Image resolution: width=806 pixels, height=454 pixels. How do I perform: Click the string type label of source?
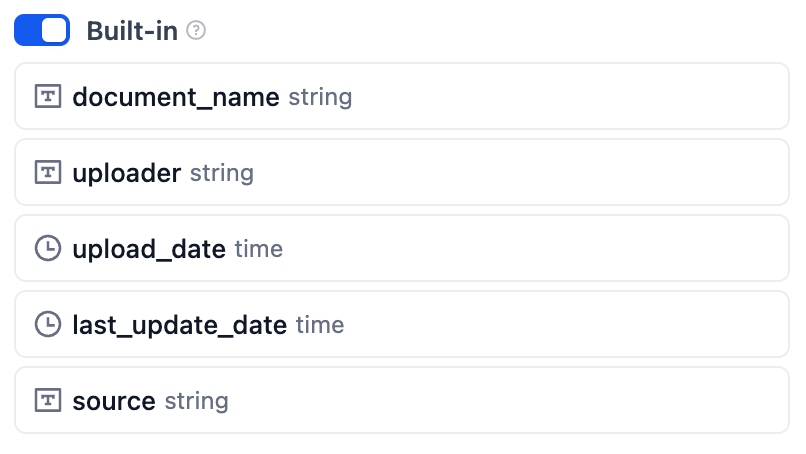coord(197,401)
